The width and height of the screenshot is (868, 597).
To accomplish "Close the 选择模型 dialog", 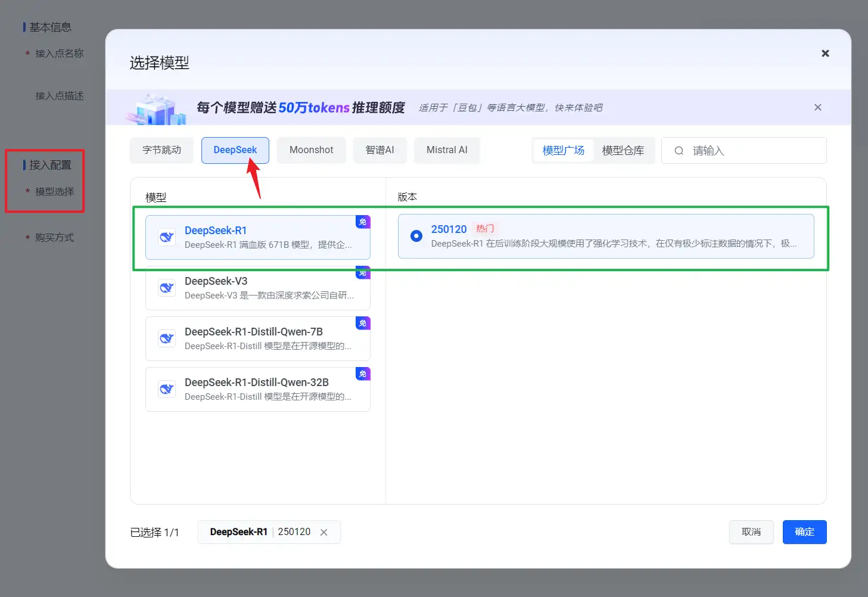I will coord(825,54).
